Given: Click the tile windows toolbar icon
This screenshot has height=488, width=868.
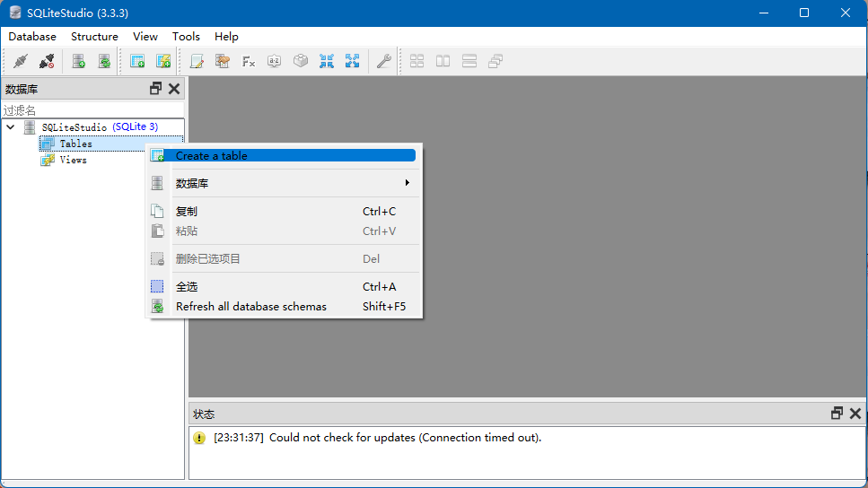Looking at the screenshot, I should point(416,61).
